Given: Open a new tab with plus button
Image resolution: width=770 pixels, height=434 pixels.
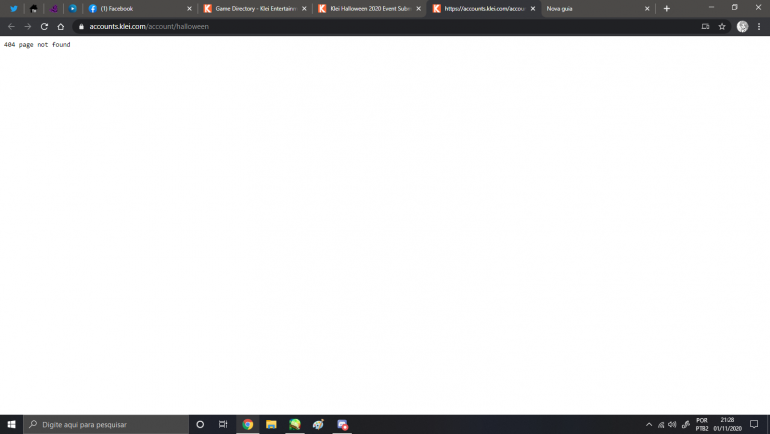Looking at the screenshot, I should (x=666, y=8).
